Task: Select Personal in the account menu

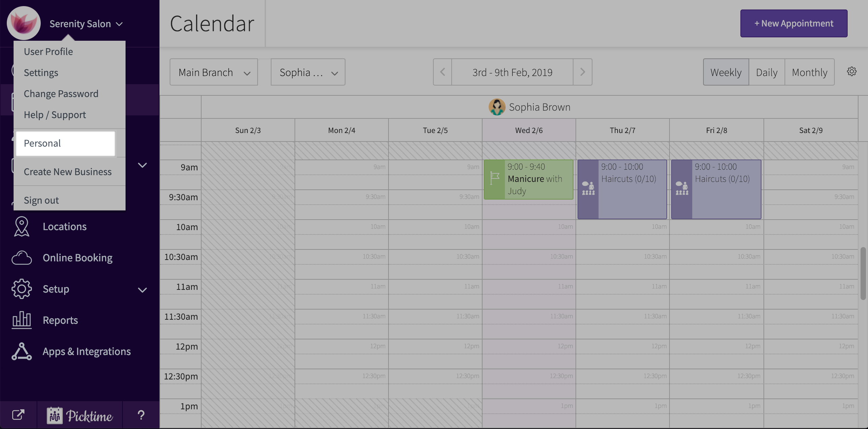Action: pyautogui.click(x=65, y=143)
